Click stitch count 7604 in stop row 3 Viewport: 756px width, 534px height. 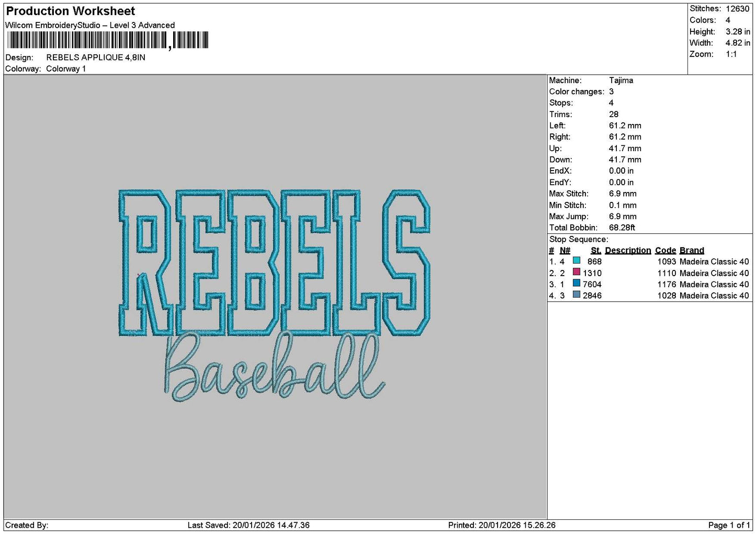coord(592,285)
